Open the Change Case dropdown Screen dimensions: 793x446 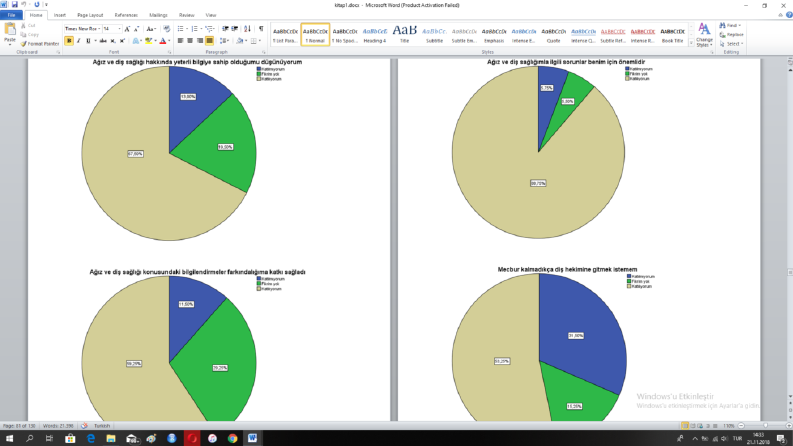[x=151, y=29]
